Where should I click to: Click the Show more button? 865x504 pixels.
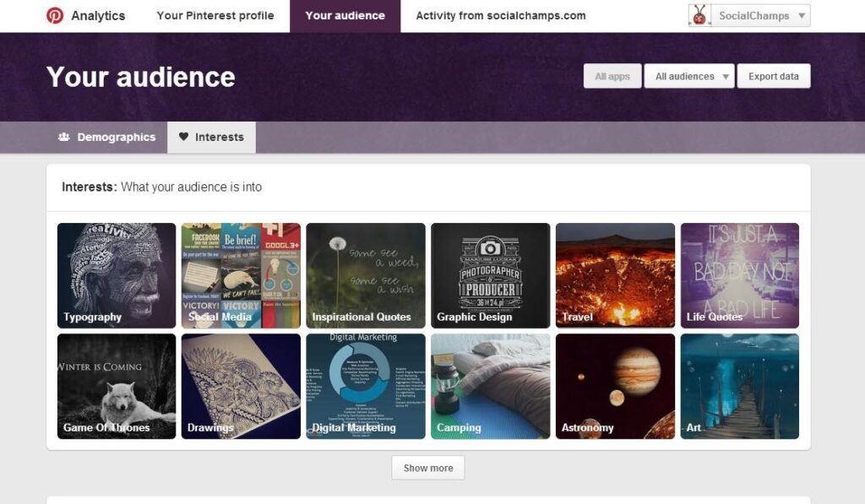point(428,468)
